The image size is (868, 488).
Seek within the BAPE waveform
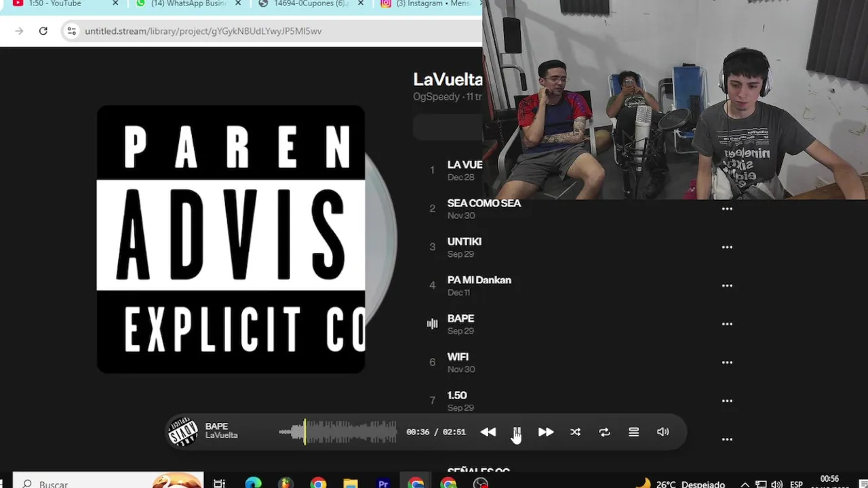(x=338, y=432)
